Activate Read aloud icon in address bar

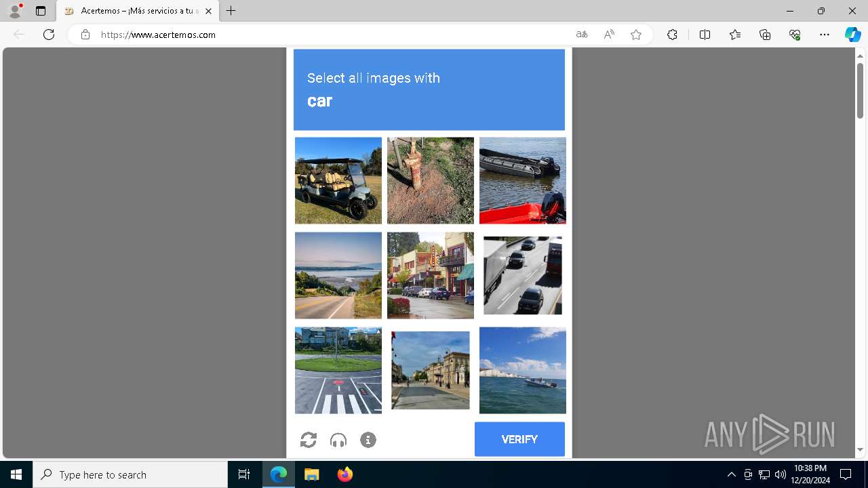click(609, 35)
